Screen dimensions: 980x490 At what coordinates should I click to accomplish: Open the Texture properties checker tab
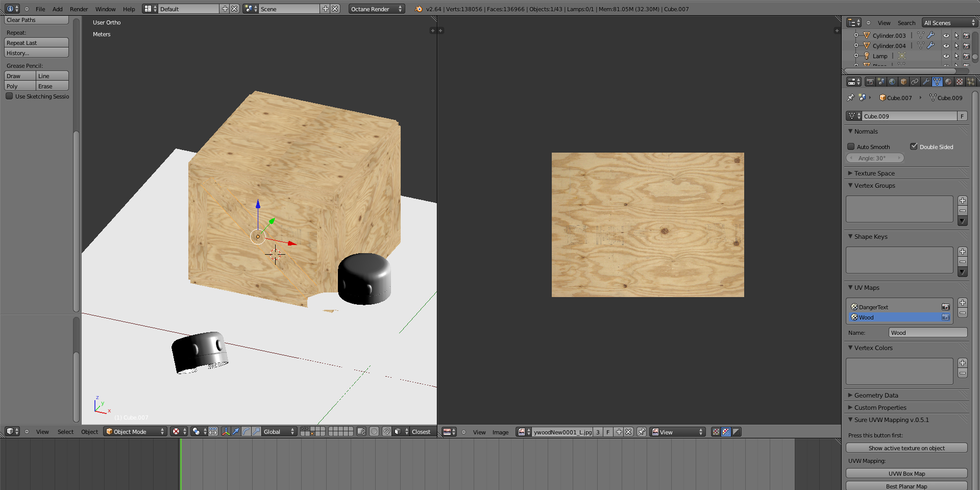click(x=960, y=82)
